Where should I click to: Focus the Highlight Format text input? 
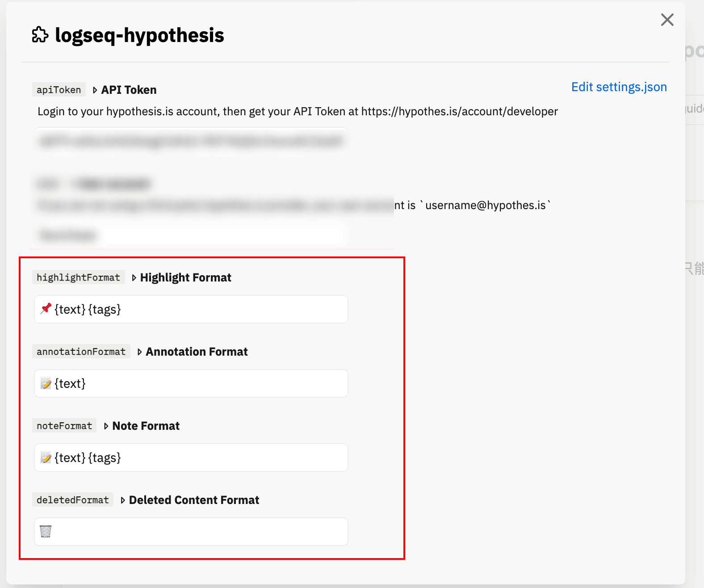[191, 309]
